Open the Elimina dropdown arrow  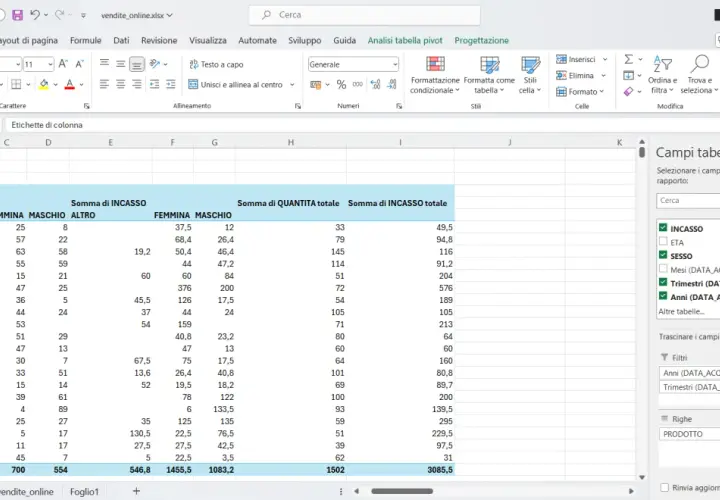[x=603, y=75]
